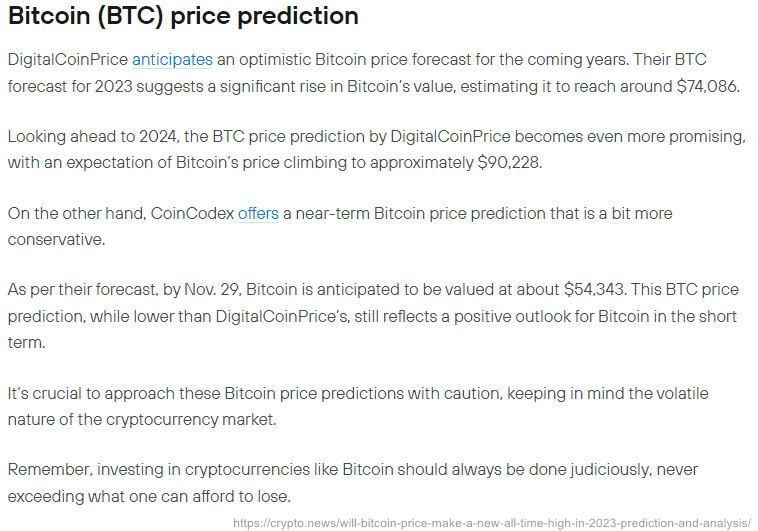758x531 pixels.
Task: Click the 'On the other hand' phrase
Action: [77, 213]
